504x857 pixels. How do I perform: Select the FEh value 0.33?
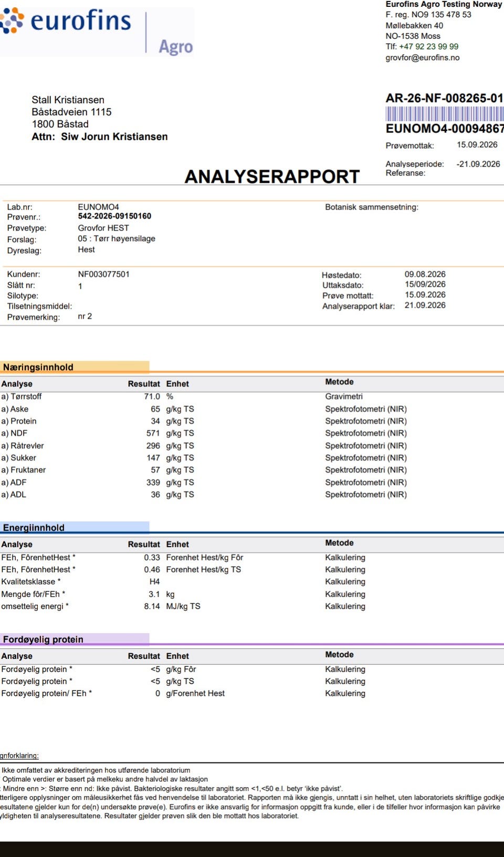coord(152,558)
